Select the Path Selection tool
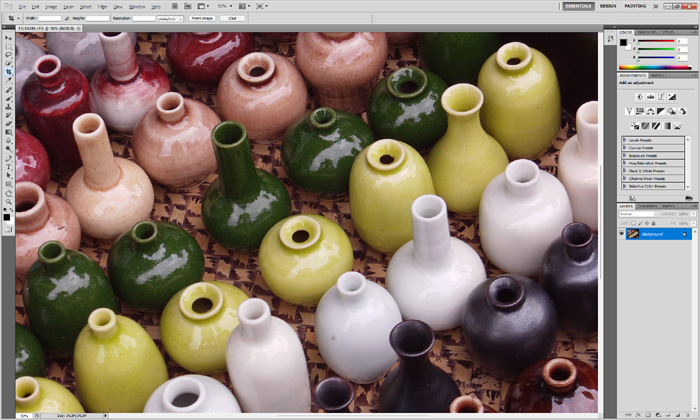This screenshot has width=700, height=420. [x=8, y=176]
